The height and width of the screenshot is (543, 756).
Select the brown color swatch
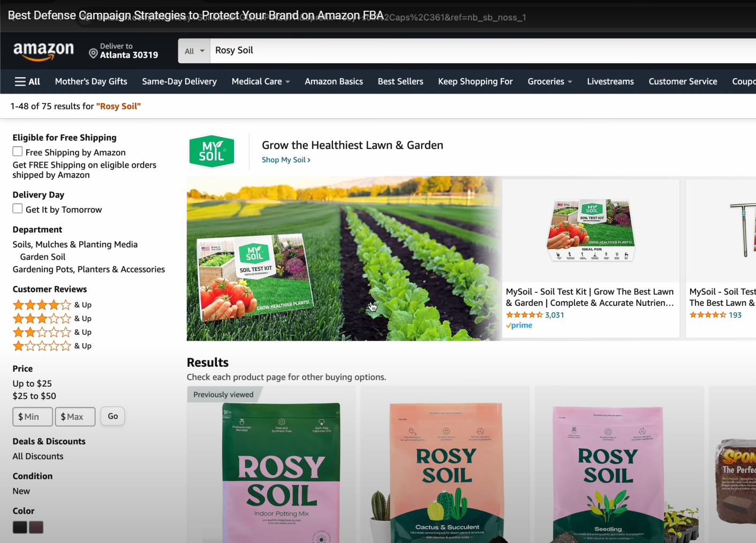pyautogui.click(x=36, y=527)
